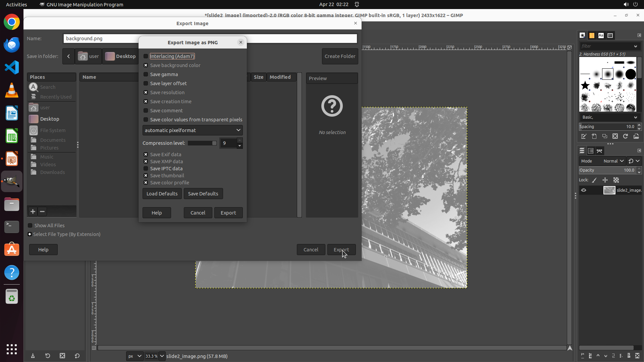The height and width of the screenshot is (362, 644).
Task: Select Desktop in the Places list
Action: tap(49, 119)
